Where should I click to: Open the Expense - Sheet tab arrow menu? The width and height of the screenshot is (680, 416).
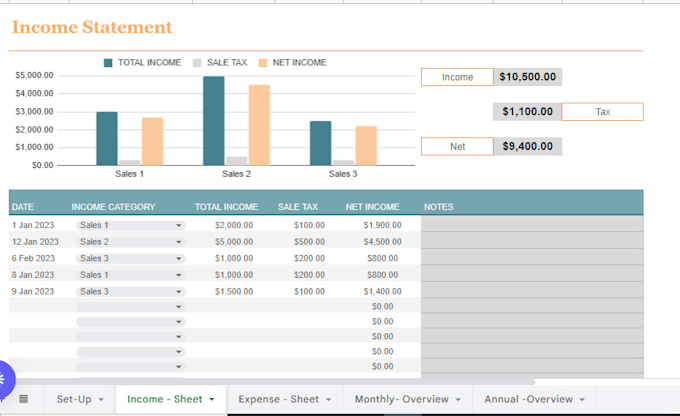click(329, 400)
